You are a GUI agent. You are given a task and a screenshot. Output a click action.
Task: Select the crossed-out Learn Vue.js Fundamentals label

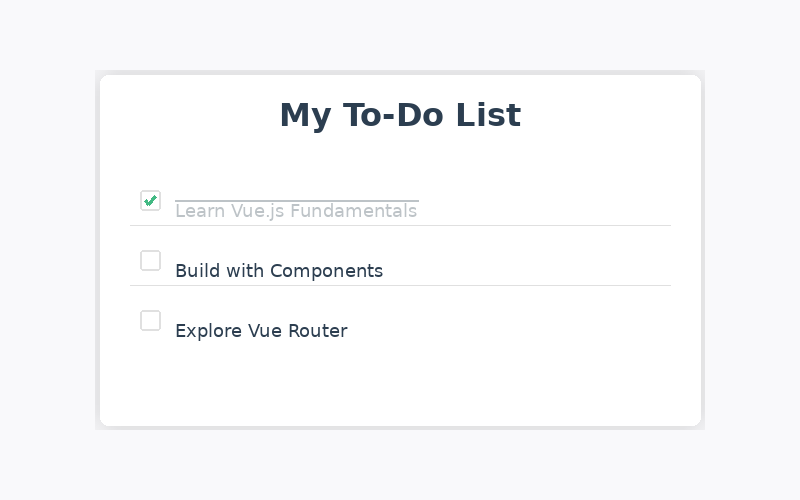tap(296, 211)
